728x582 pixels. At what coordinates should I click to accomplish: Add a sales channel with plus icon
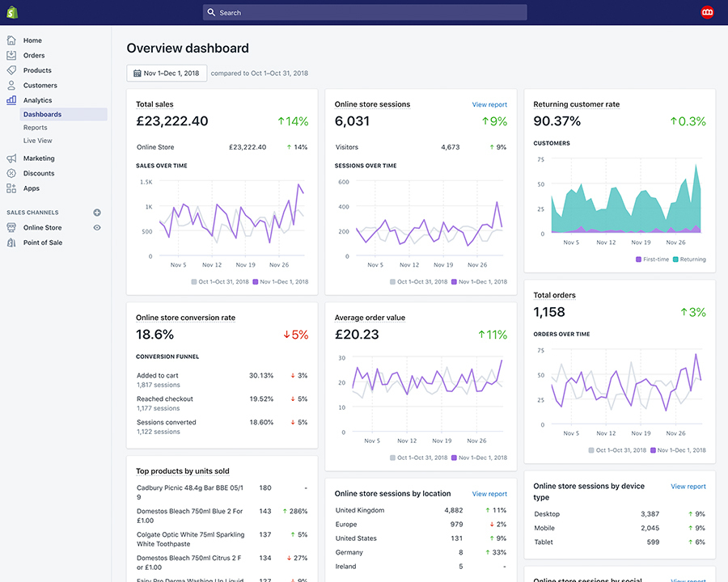[97, 213]
